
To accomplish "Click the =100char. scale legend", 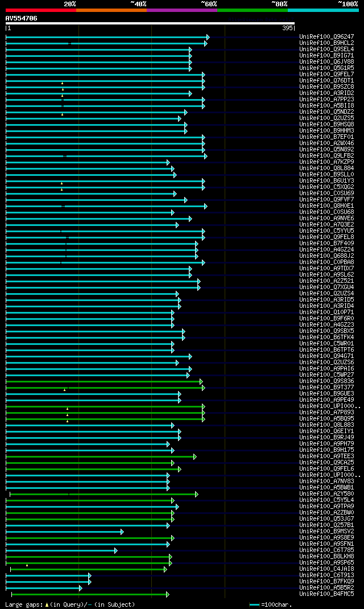I will 271,604.
